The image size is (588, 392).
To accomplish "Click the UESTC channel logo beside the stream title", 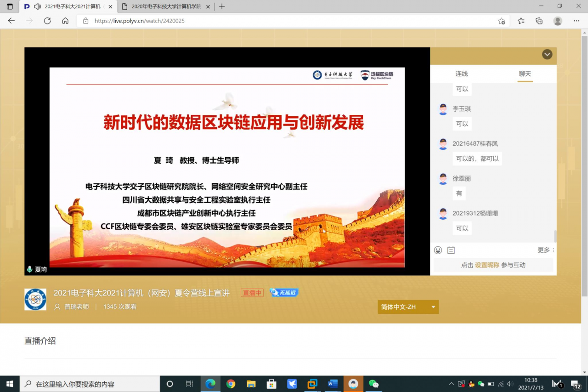I will pyautogui.click(x=35, y=299).
